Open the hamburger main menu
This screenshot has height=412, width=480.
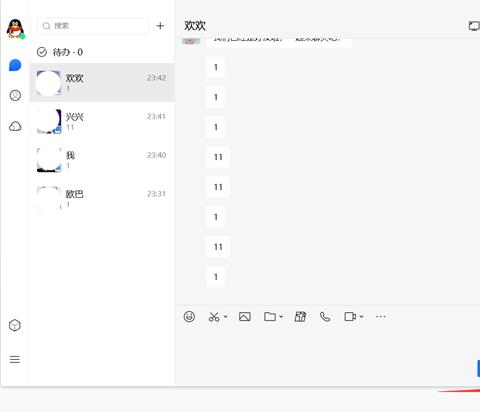15,359
